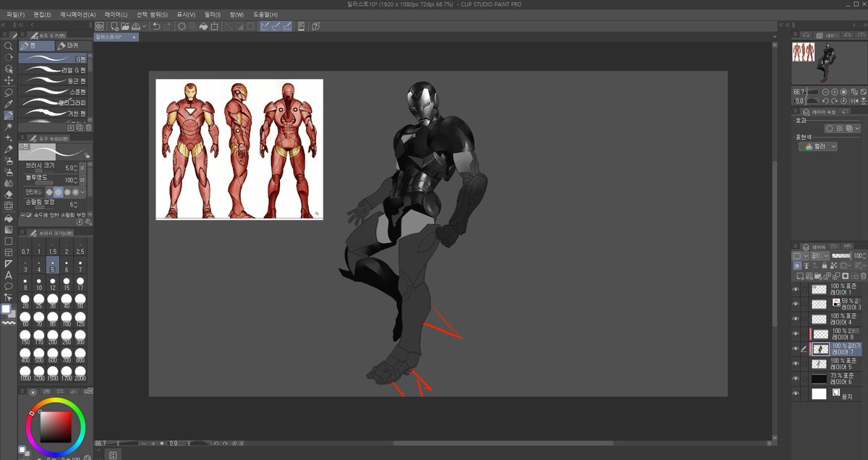This screenshot has width=868, height=460.
Task: Expand brush size dynamics button
Action: tap(82, 168)
